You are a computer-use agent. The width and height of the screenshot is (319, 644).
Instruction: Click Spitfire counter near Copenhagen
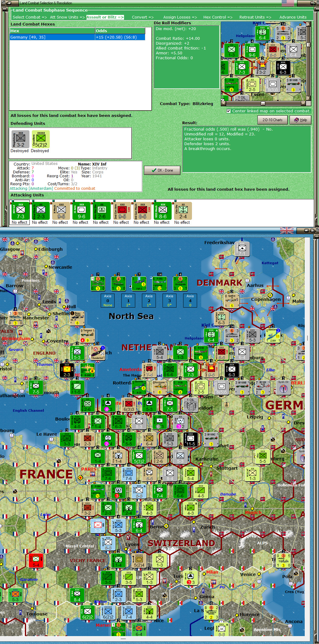(232, 301)
